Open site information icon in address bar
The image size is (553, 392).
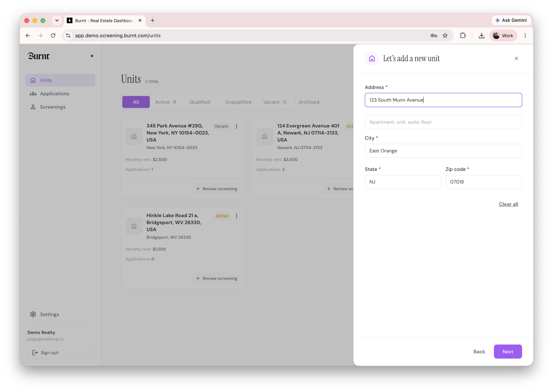[x=68, y=36]
